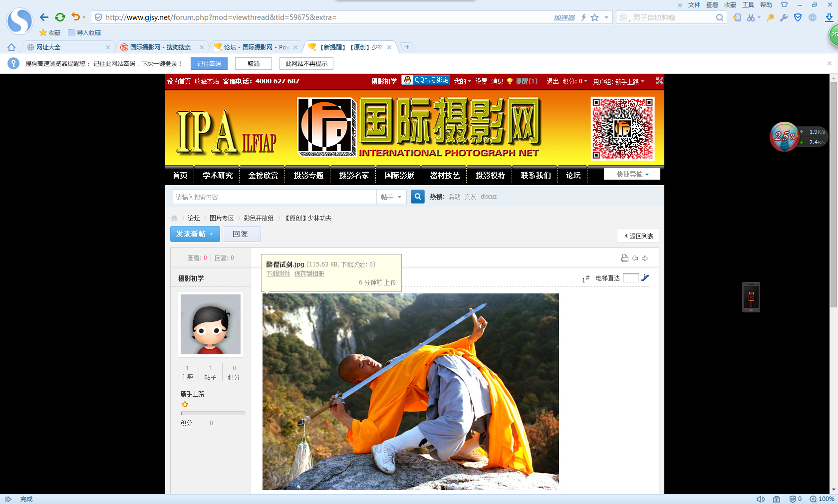Click the blue search magnifier button
The image size is (838, 504).
pyautogui.click(x=418, y=197)
